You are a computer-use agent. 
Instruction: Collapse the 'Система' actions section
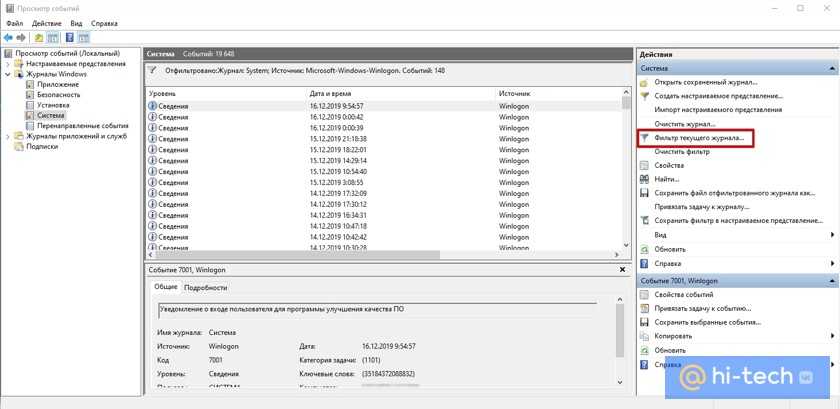click(831, 68)
